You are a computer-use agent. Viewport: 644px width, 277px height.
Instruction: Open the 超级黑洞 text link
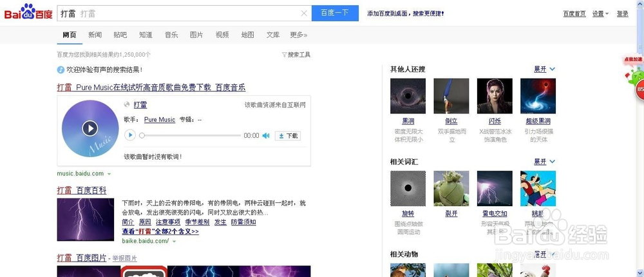coord(538,122)
